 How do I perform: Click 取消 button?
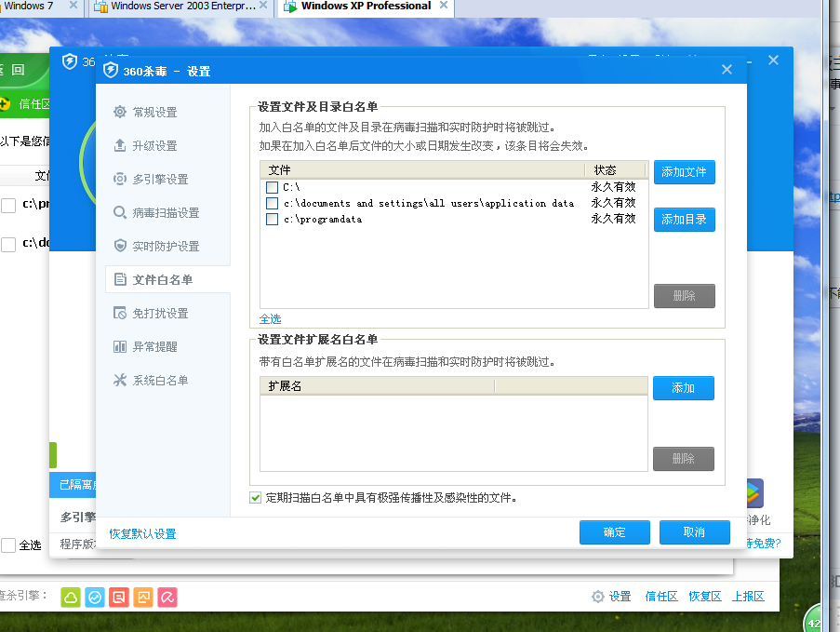click(694, 532)
